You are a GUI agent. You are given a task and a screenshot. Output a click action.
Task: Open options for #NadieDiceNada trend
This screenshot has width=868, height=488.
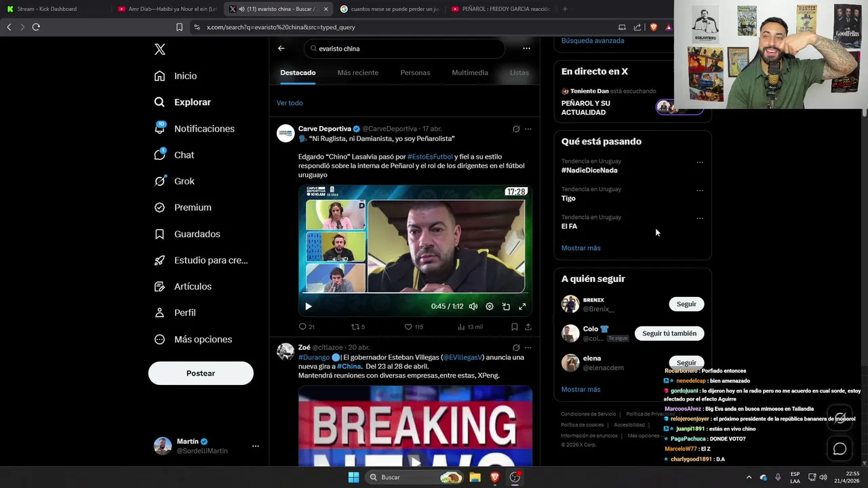click(x=700, y=163)
